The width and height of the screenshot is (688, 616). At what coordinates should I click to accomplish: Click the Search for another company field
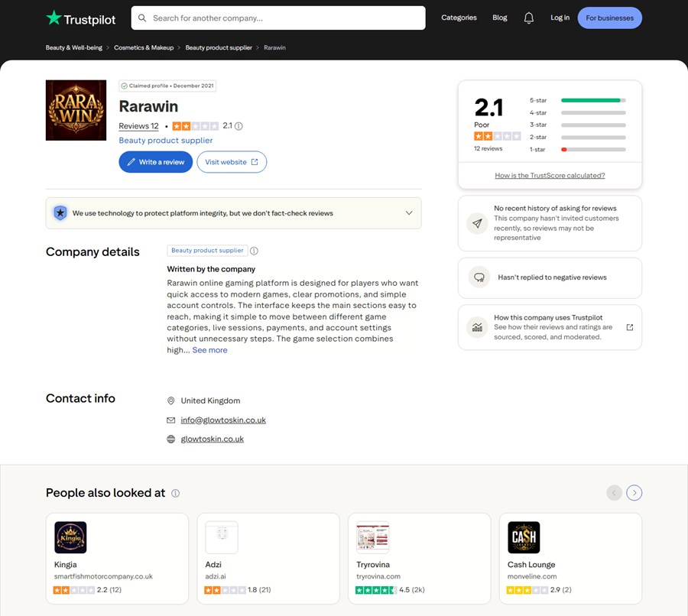point(278,18)
